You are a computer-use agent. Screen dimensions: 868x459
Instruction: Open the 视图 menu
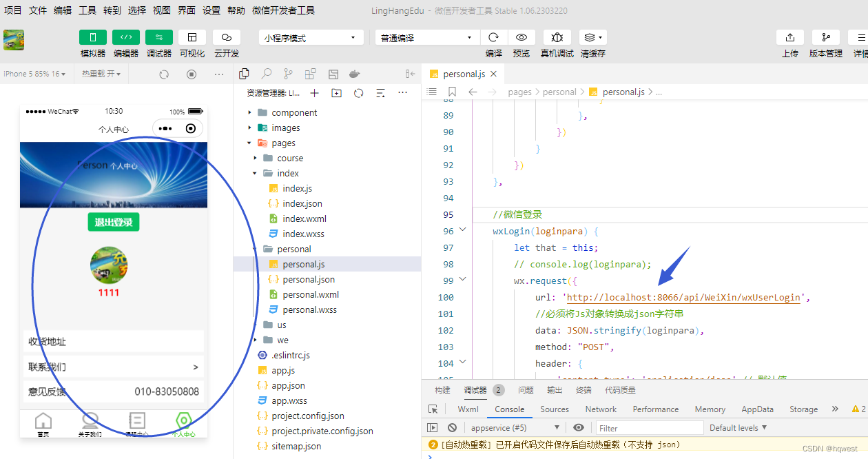[x=162, y=10]
